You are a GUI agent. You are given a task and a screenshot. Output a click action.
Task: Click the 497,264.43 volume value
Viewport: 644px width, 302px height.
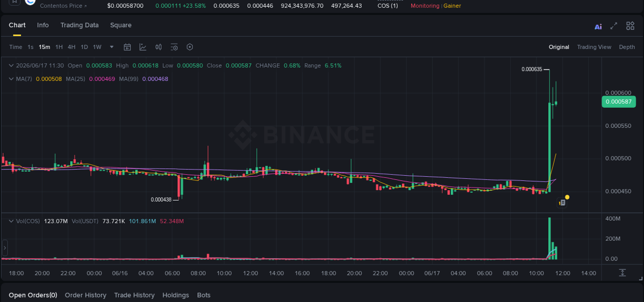coord(346,6)
